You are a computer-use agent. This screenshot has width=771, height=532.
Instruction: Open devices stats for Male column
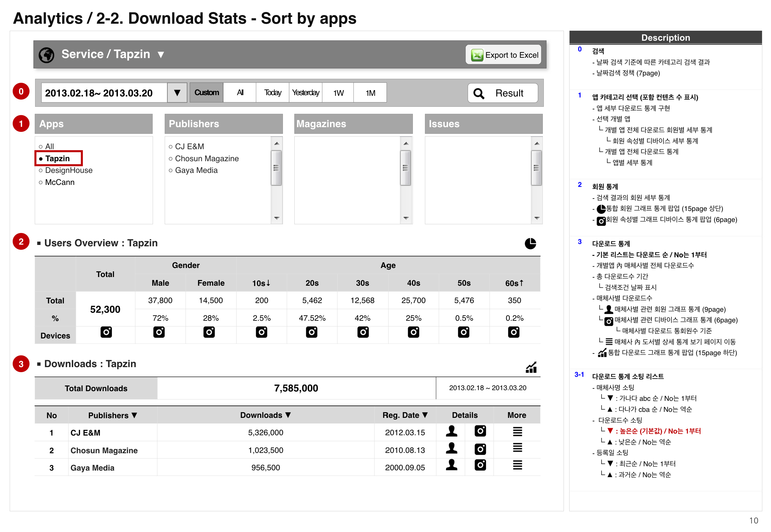(x=159, y=332)
